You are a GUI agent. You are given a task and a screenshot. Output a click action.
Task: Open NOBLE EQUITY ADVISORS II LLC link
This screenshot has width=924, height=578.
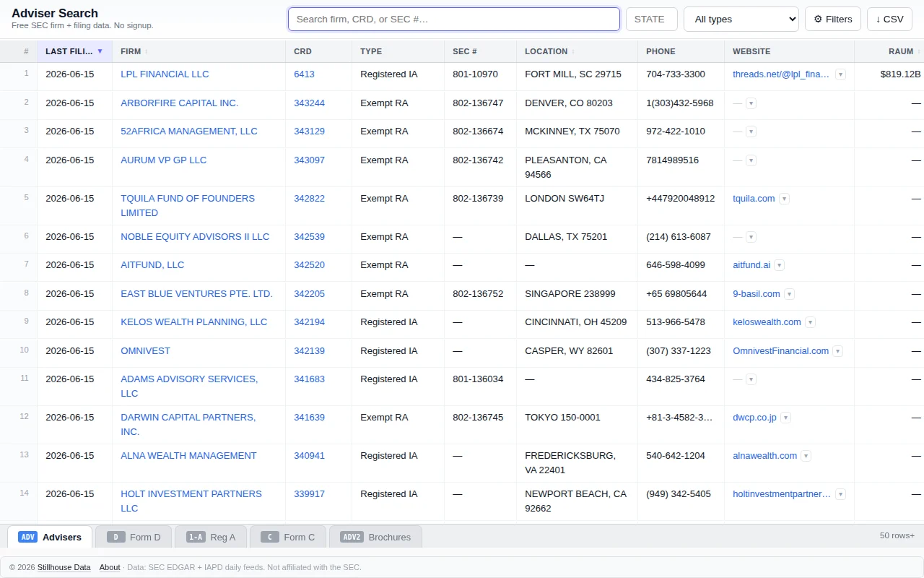point(195,237)
